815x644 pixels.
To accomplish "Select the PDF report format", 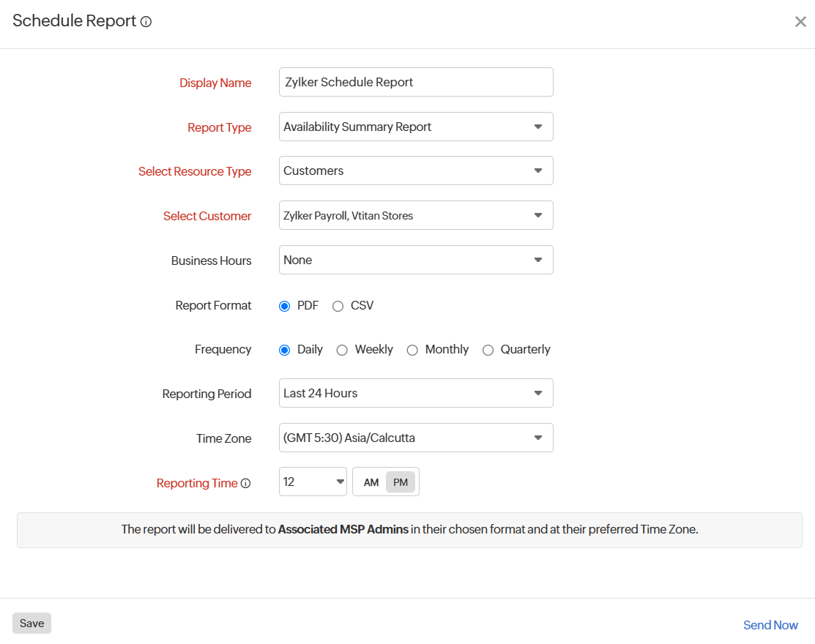I will [x=285, y=307].
